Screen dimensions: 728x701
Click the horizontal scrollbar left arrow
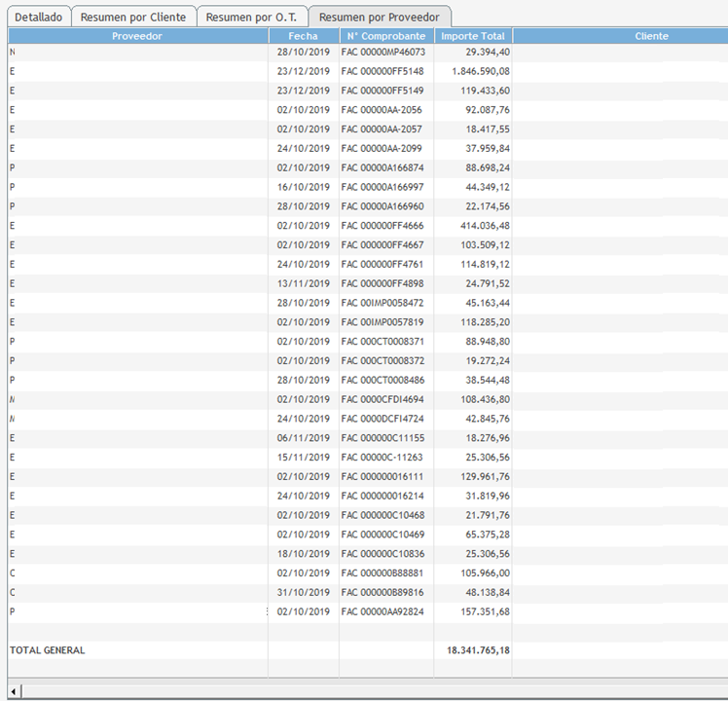(14, 691)
